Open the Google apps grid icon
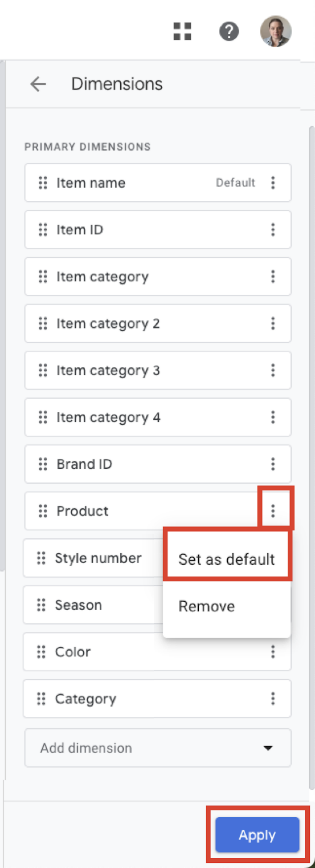Viewport: 315px width, 868px height. [x=182, y=31]
